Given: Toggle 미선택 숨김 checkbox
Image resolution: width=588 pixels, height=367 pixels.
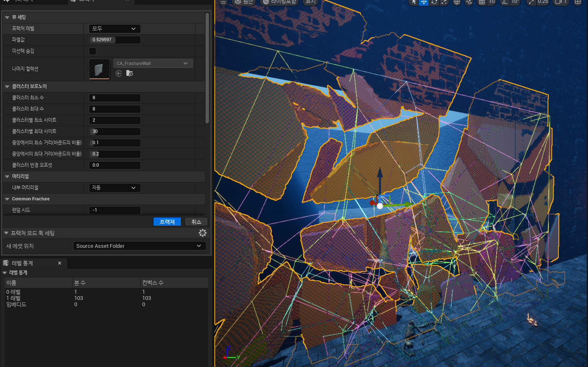Looking at the screenshot, I should (93, 51).
